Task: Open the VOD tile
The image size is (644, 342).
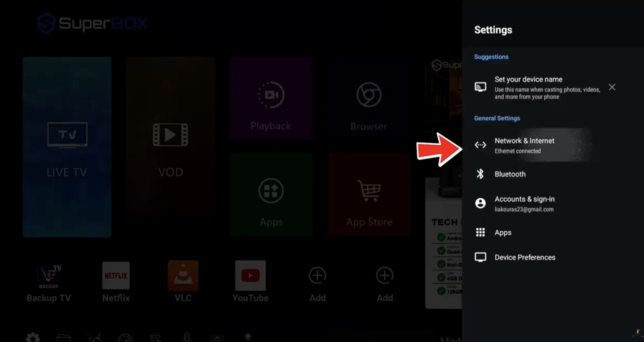Action: pyautogui.click(x=171, y=136)
